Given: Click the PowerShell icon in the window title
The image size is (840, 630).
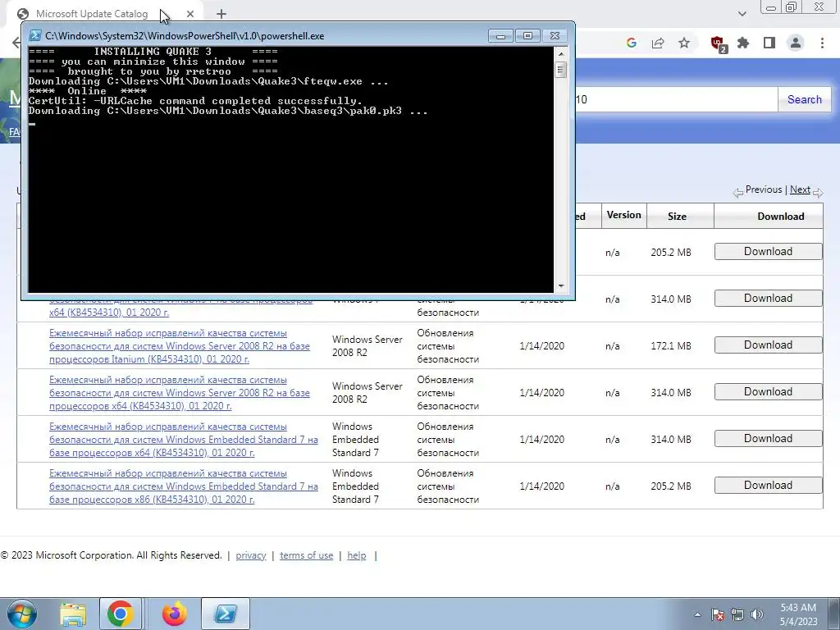Looking at the screenshot, I should pos(34,36).
